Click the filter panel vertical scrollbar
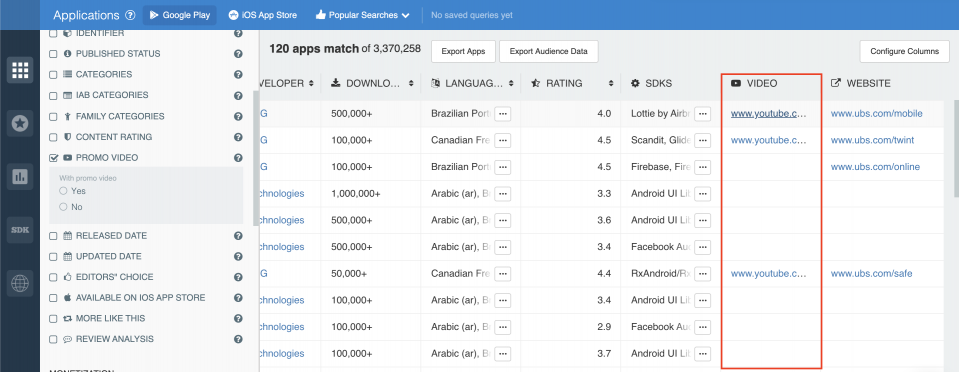 tap(256, 159)
